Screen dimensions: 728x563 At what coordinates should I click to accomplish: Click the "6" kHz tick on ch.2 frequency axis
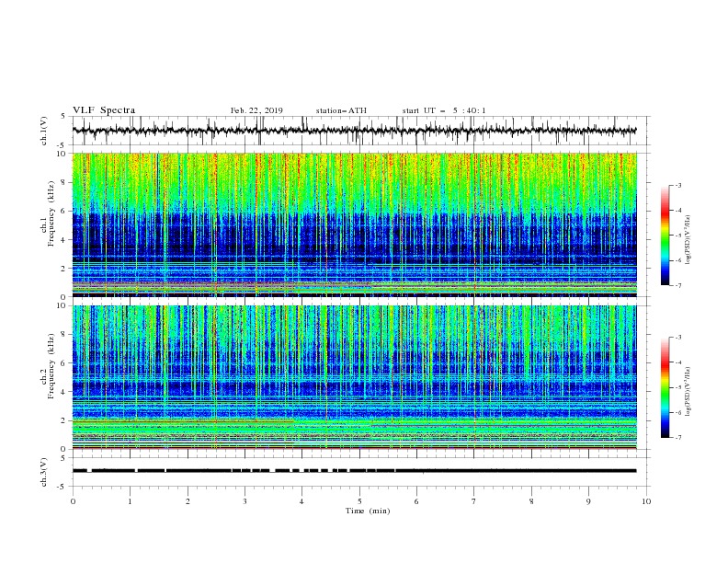tap(64, 363)
